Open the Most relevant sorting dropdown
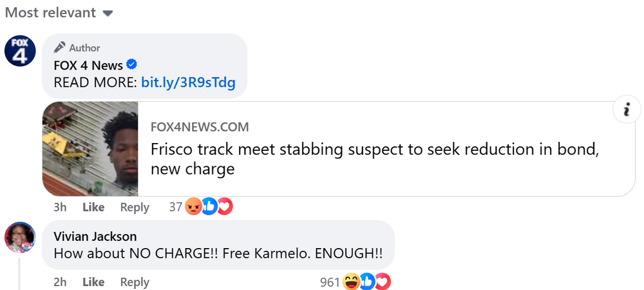Viewport: 644px width, 290px height. 59,13
